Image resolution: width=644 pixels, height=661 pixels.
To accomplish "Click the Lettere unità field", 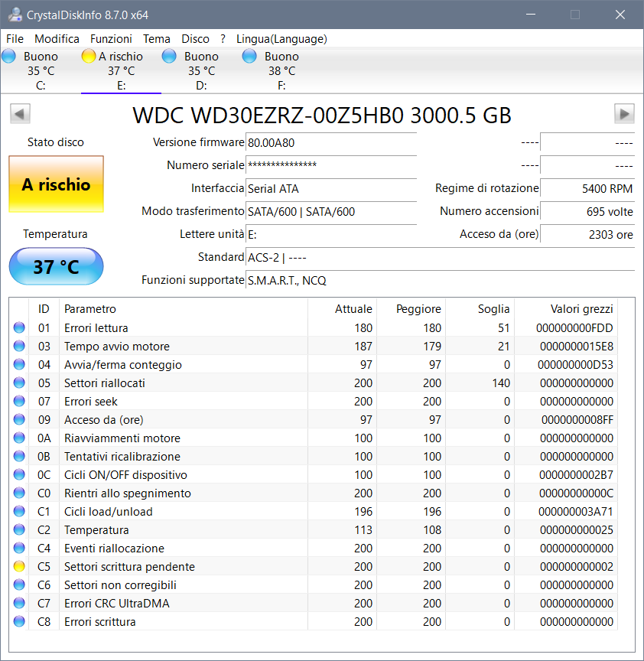I will pos(331,234).
